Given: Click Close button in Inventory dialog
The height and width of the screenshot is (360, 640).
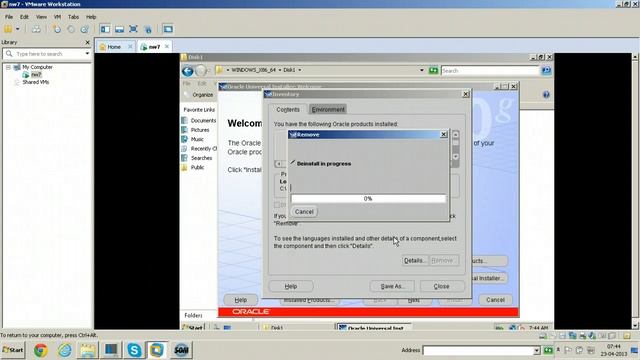Looking at the screenshot, I should [442, 287].
